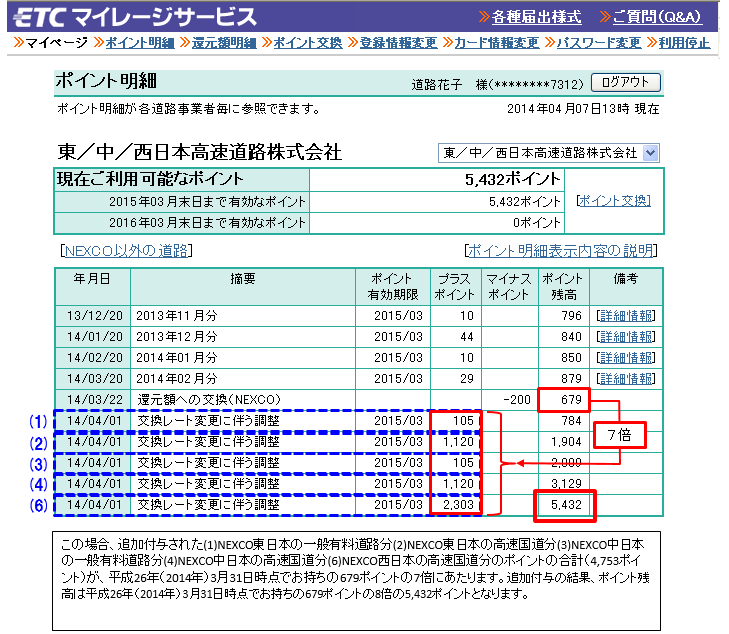This screenshot has width=729, height=634.
Task: Open 詳細情報 for 2013年12月分 row
Action: (x=626, y=337)
